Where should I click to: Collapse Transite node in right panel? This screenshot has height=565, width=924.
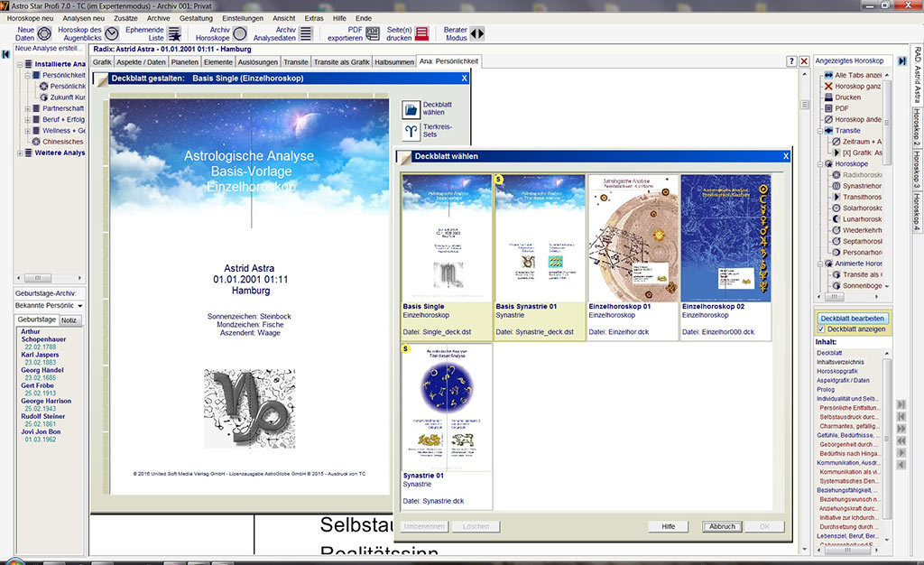(819, 131)
